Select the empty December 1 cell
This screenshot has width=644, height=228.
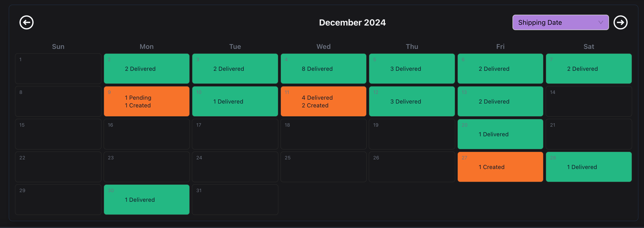tap(58, 69)
